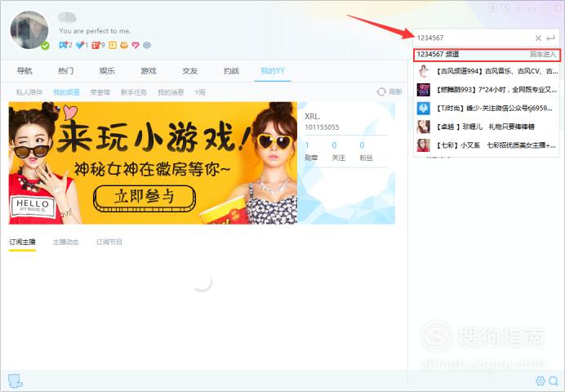Image resolution: width=565 pixels, height=392 pixels.
Task: Select the '1234567 频道' suggestion row
Action: (x=487, y=55)
